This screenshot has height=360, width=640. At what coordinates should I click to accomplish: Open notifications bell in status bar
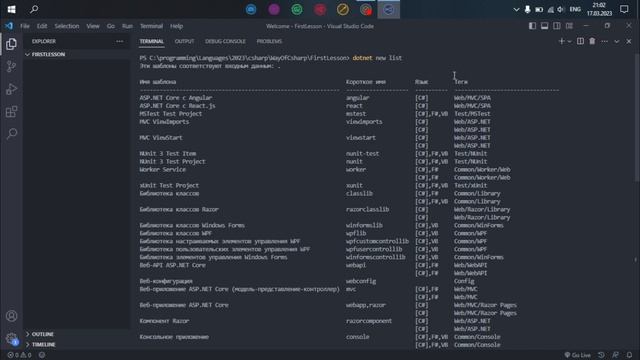click(x=629, y=355)
